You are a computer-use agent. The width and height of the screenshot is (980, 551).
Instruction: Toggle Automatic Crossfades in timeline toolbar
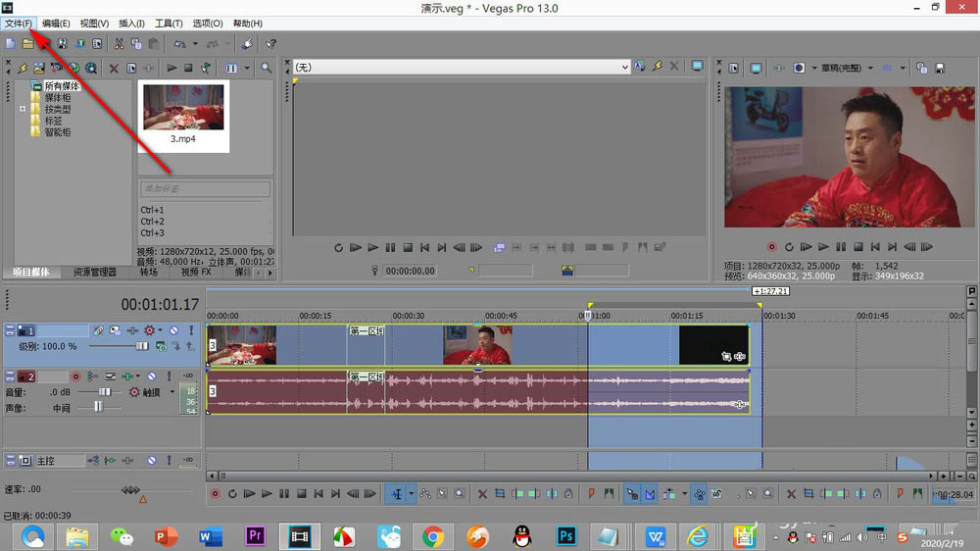(650, 494)
